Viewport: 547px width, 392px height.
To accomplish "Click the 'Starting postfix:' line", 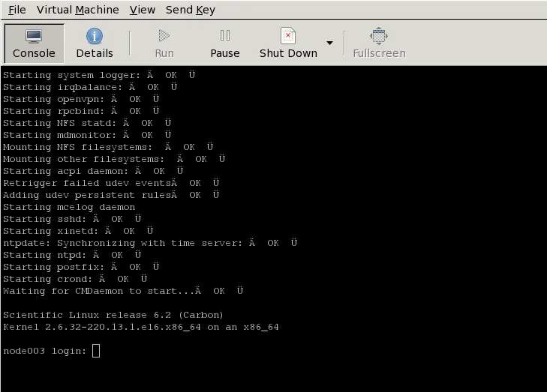I will click(81, 267).
